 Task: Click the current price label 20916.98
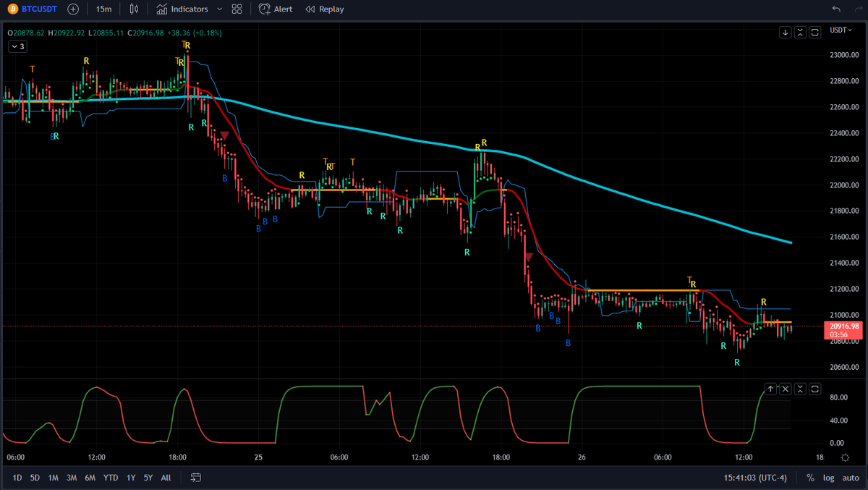(844, 326)
